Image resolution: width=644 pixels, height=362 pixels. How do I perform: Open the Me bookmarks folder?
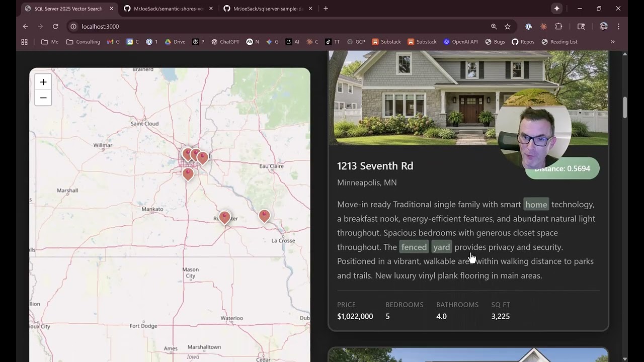[50, 42]
